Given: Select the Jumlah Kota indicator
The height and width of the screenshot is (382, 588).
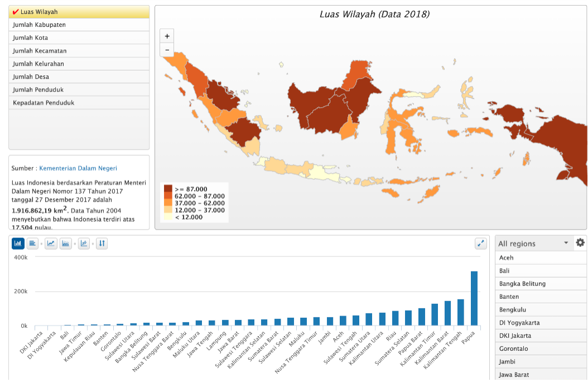Looking at the screenshot, I should [x=79, y=38].
